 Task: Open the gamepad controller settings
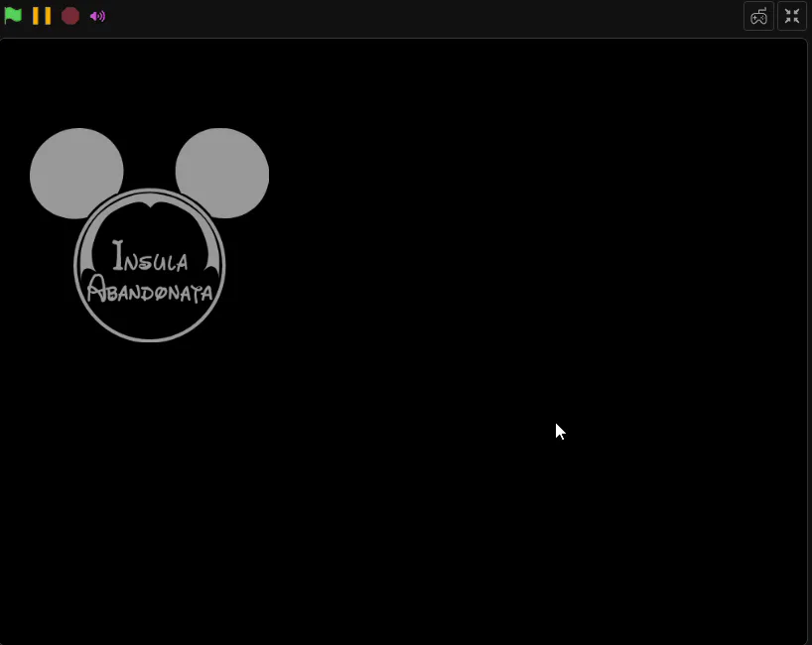click(758, 16)
